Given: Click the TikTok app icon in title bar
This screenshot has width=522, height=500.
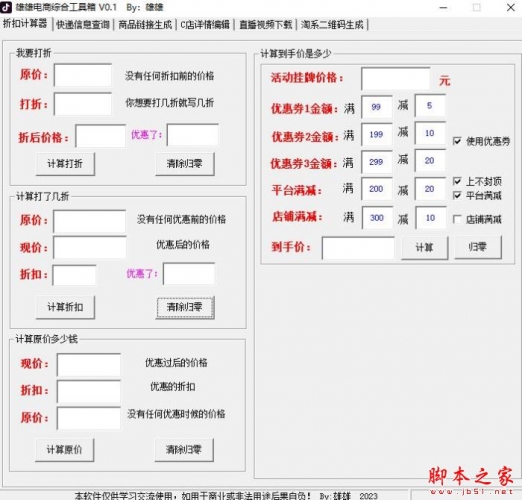Looking at the screenshot, I should (x=6, y=7).
